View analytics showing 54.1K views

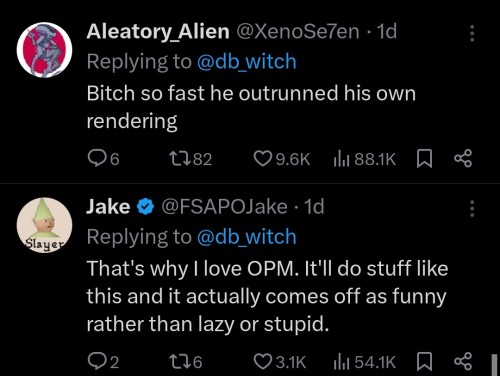[365, 362]
